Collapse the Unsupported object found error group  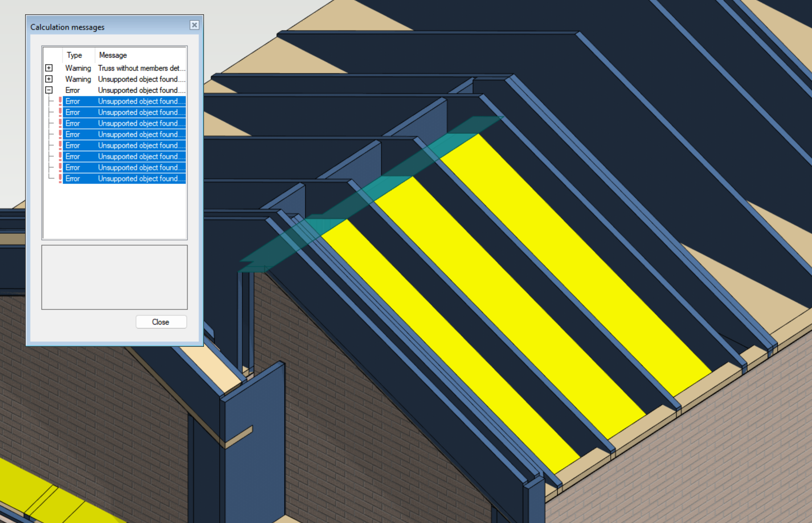(x=49, y=90)
